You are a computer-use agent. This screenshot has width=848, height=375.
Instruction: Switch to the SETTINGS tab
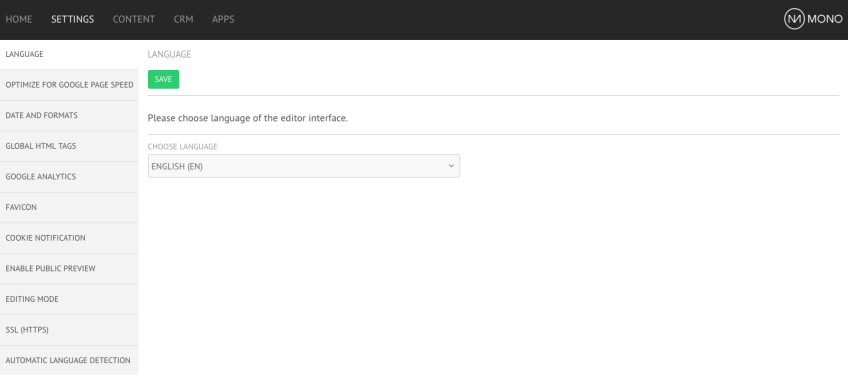72,19
